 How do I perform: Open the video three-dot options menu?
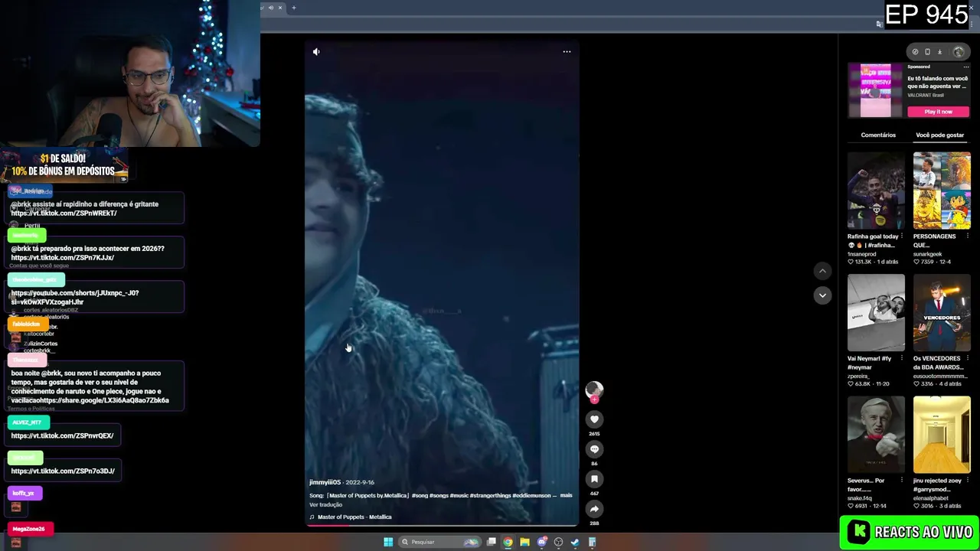pos(567,51)
